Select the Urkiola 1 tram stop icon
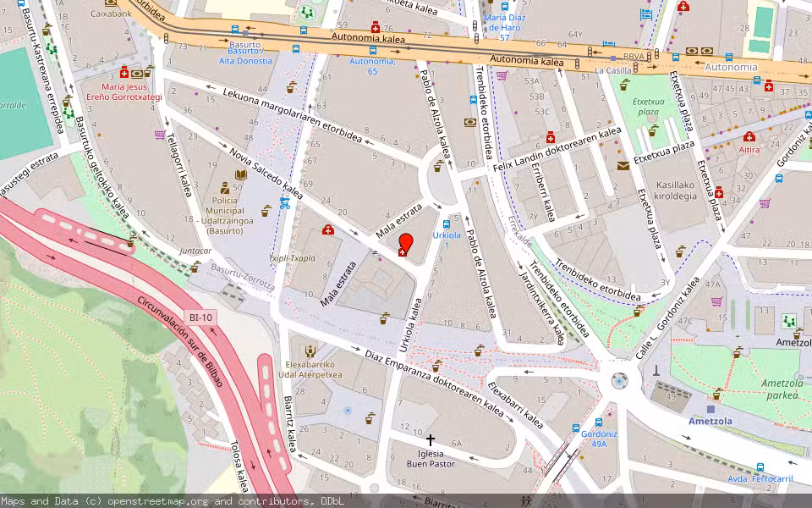812x508 pixels. coord(447,224)
